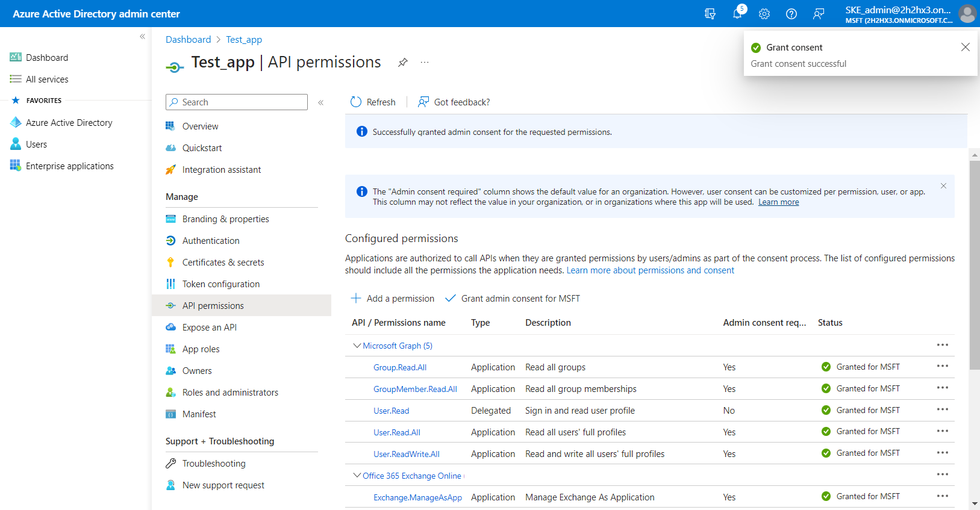Viewport: 980px width, 510px height.
Task: Open the Cloud Shell icon in header
Action: pos(710,14)
